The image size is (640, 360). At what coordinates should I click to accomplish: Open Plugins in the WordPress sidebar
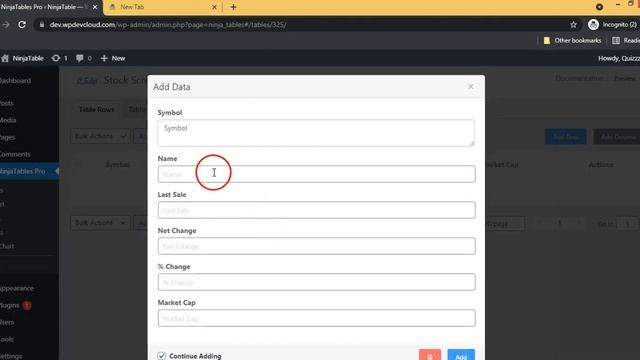[x=9, y=305]
